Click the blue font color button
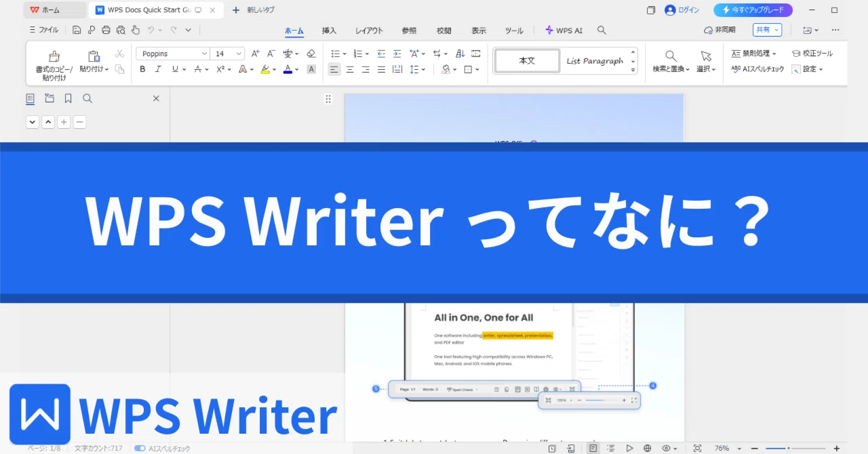 pos(288,69)
